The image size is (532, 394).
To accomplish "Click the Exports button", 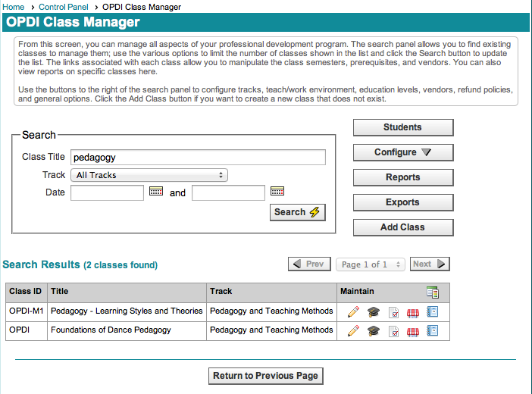I will [403, 202].
